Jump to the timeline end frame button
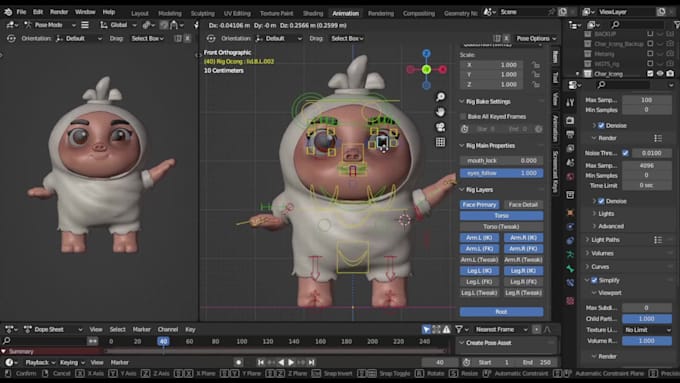The height and width of the screenshot is (383, 680). click(311, 362)
